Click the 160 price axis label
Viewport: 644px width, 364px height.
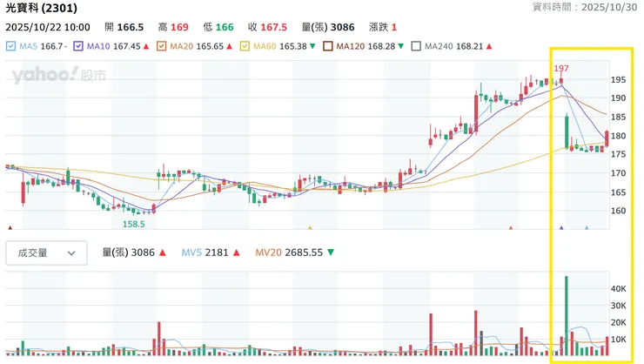[618, 211]
